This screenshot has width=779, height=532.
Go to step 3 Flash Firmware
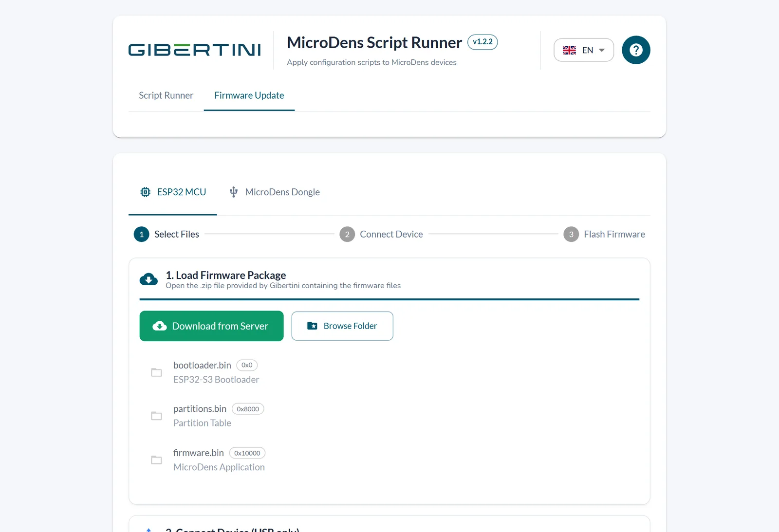[604, 234]
